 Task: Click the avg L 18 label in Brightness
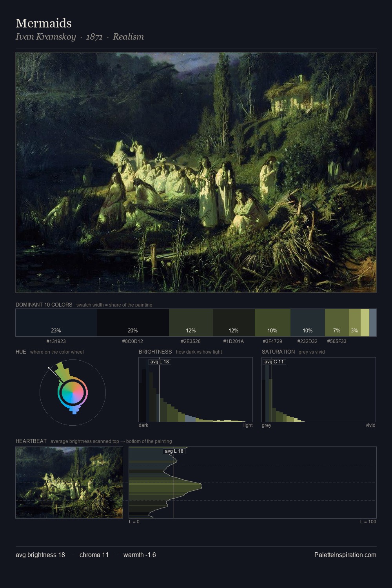(x=160, y=362)
